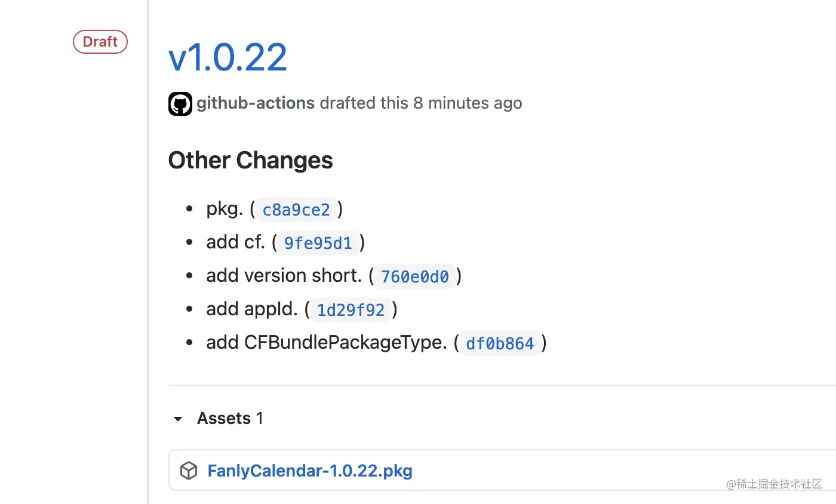Open commit 9fe95d1

click(318, 243)
